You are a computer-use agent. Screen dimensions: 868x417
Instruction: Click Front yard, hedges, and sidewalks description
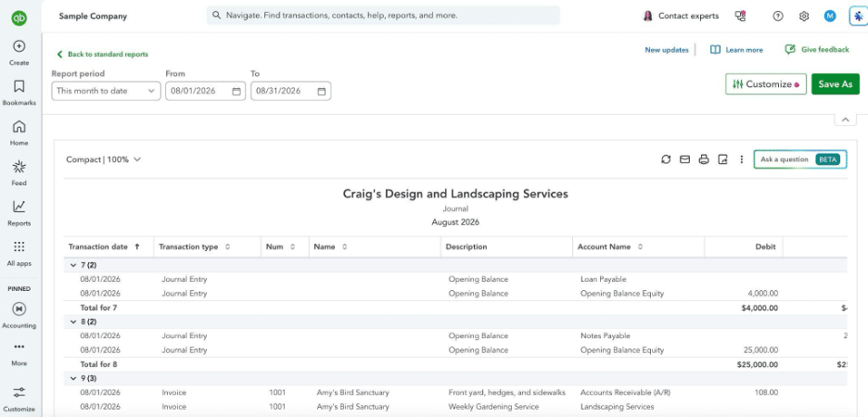(x=506, y=392)
